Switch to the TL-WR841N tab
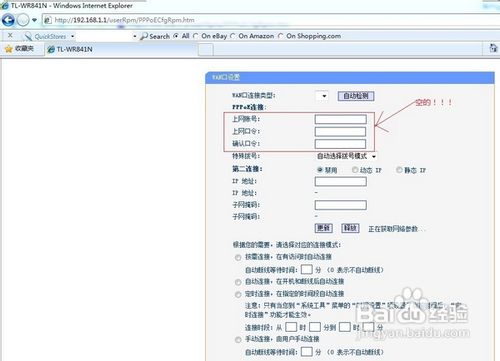 (x=121, y=49)
